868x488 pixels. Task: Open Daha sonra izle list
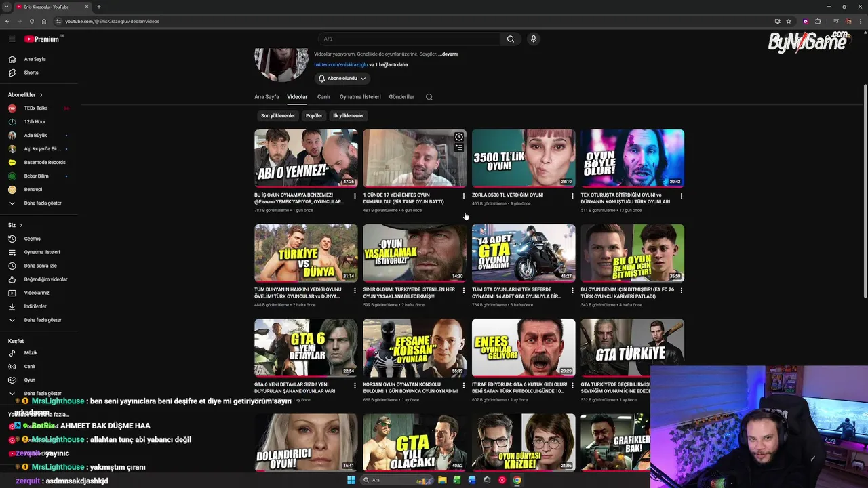[39, 266]
